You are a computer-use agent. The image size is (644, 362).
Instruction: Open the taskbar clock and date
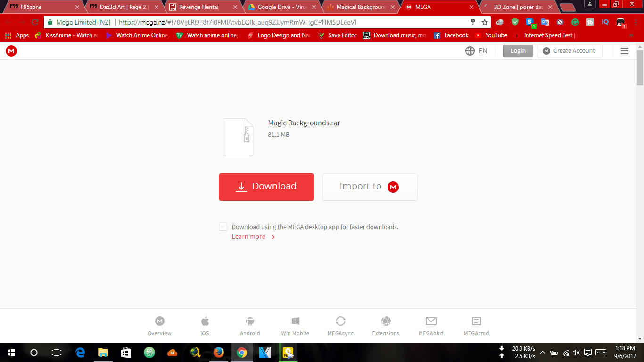626,353
